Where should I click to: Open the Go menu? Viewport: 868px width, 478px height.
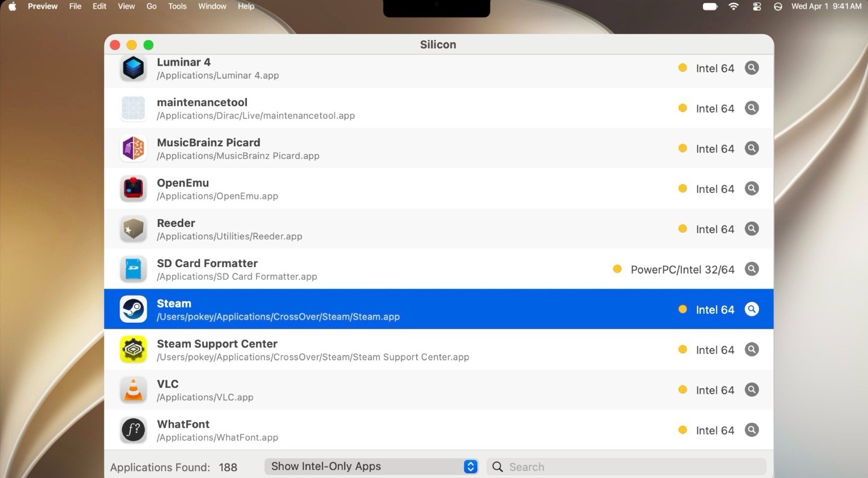coord(152,7)
